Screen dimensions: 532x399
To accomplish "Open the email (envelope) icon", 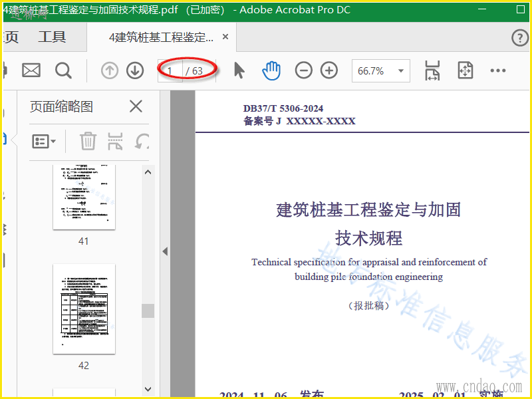I will point(31,70).
